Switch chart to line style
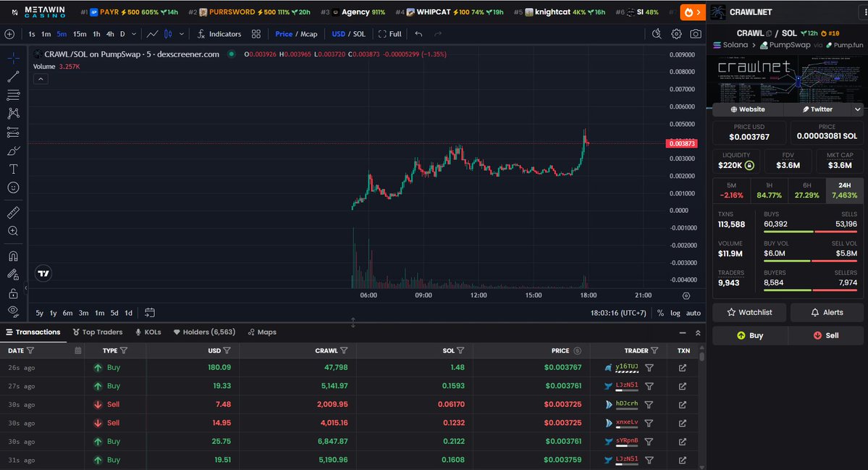Screen dimensions: 868x470 [x=152, y=34]
